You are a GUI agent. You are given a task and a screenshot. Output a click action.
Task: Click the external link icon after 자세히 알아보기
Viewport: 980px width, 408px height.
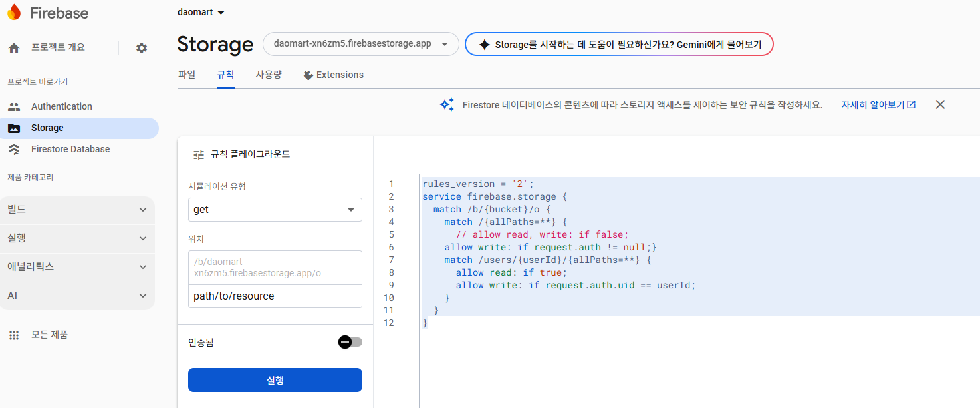tap(912, 104)
